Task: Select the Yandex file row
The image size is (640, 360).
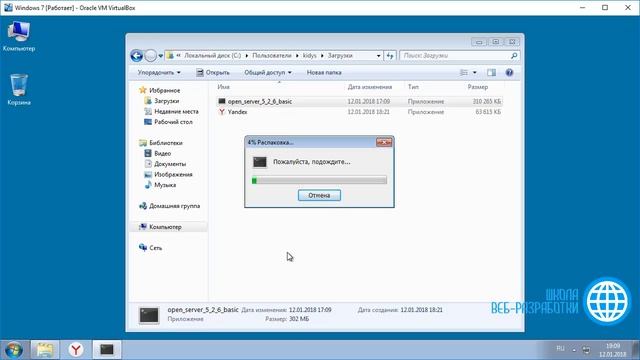Action: click(x=359, y=112)
